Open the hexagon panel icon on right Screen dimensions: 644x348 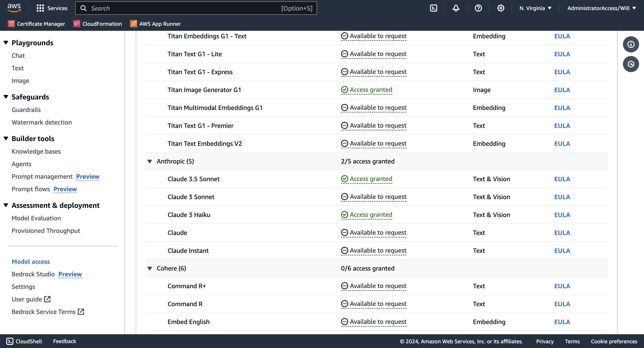pos(631,64)
